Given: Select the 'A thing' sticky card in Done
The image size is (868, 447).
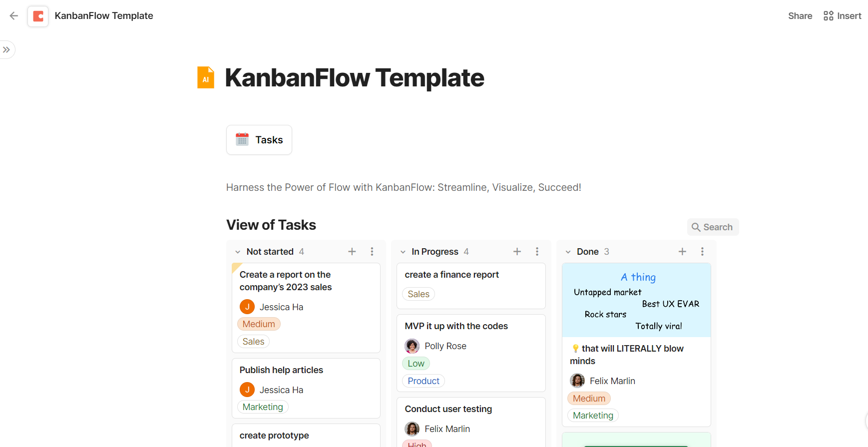Looking at the screenshot, I should tap(636, 300).
